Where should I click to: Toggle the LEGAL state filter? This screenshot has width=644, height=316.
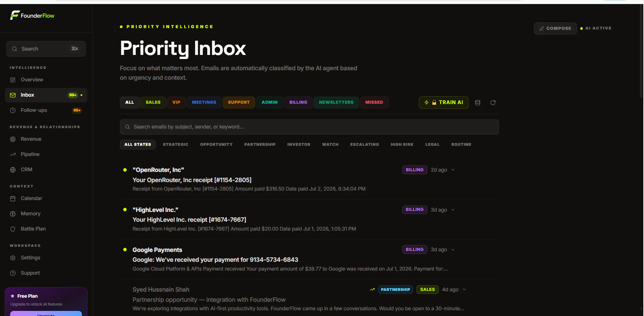(432, 144)
